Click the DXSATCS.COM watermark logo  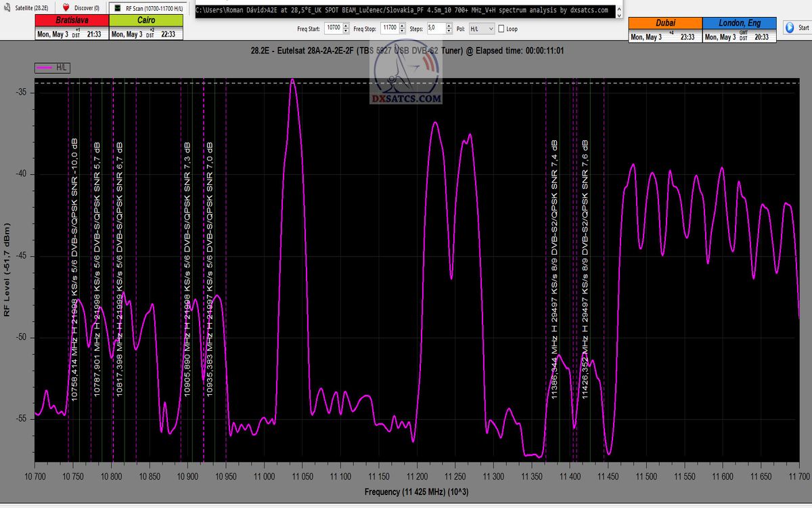(407, 76)
